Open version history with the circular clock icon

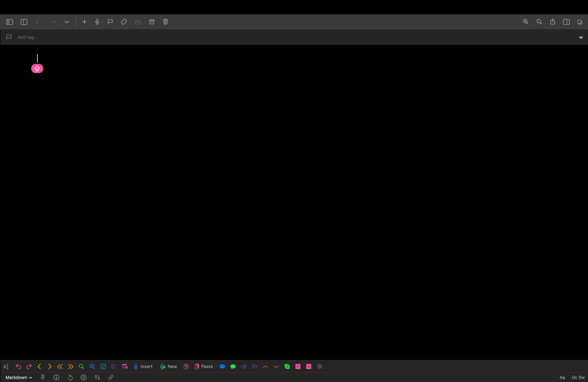84,377
